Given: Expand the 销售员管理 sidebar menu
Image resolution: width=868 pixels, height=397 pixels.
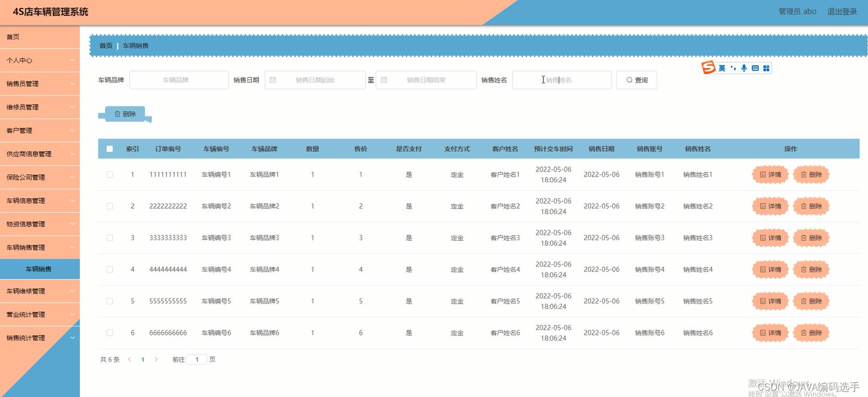Looking at the screenshot, I should point(40,84).
